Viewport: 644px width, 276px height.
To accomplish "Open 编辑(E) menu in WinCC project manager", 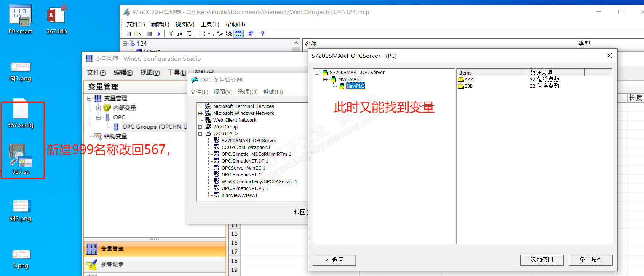I will tap(160, 24).
